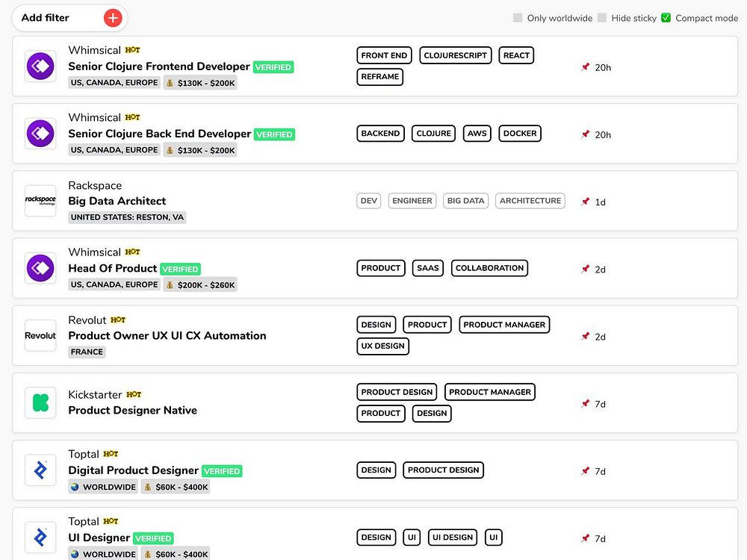747x560 pixels.
Task: Click the pin icon on Big Data Architect row
Action: (x=586, y=202)
